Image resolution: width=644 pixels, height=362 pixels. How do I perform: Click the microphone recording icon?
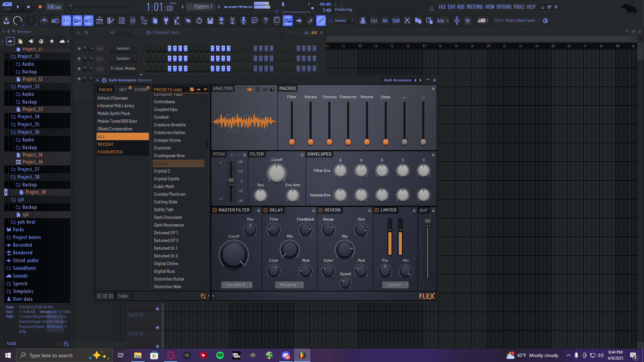point(243,21)
